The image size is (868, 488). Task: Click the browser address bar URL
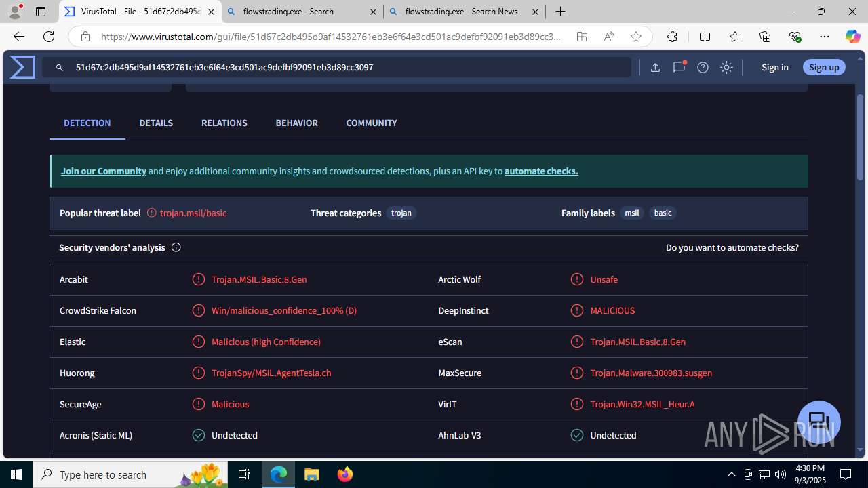[x=330, y=37]
